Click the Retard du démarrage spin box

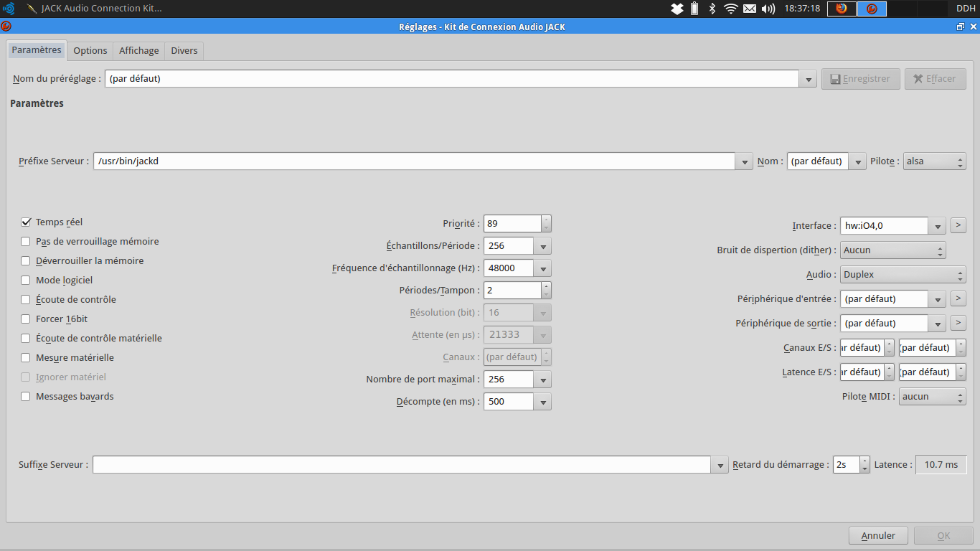point(851,465)
